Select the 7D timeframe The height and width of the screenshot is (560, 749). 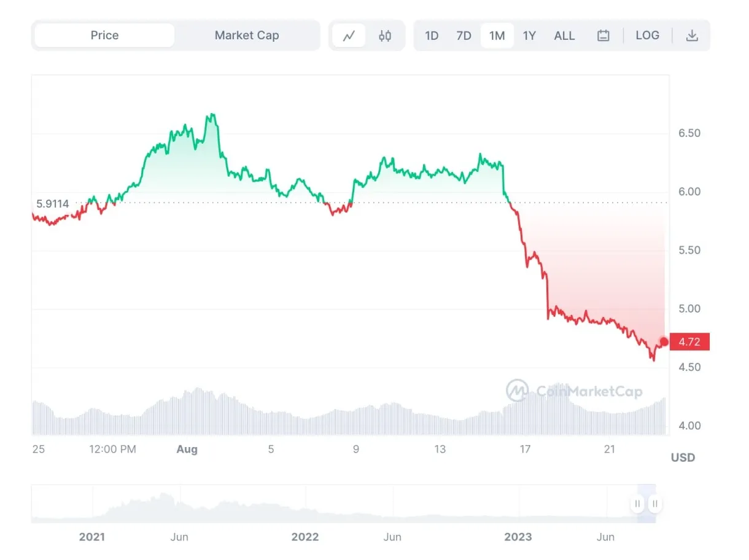(464, 35)
